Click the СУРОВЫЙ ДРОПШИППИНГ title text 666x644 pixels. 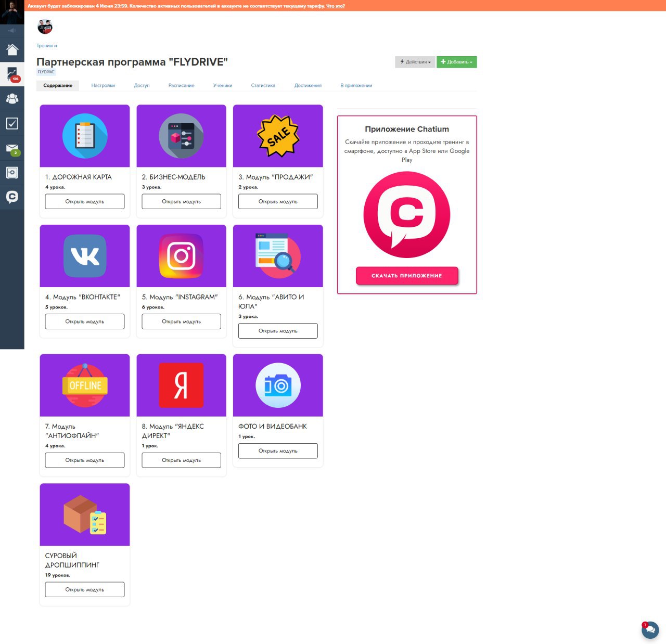point(72,560)
